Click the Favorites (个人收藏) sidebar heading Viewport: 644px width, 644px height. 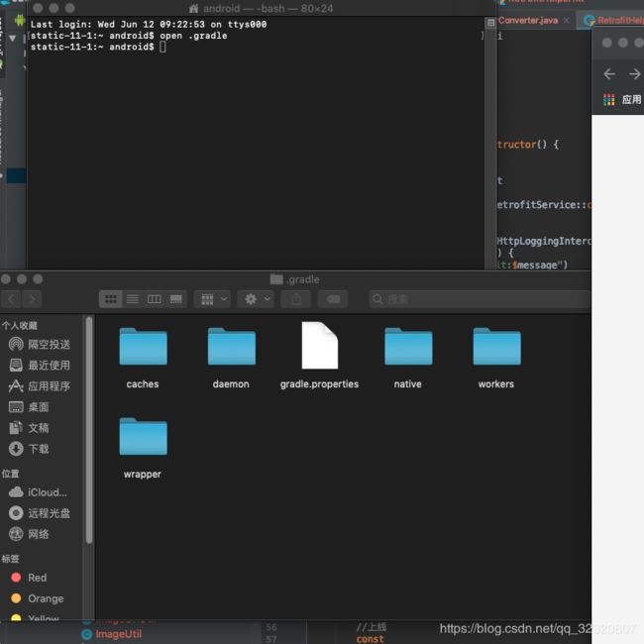(x=19, y=326)
